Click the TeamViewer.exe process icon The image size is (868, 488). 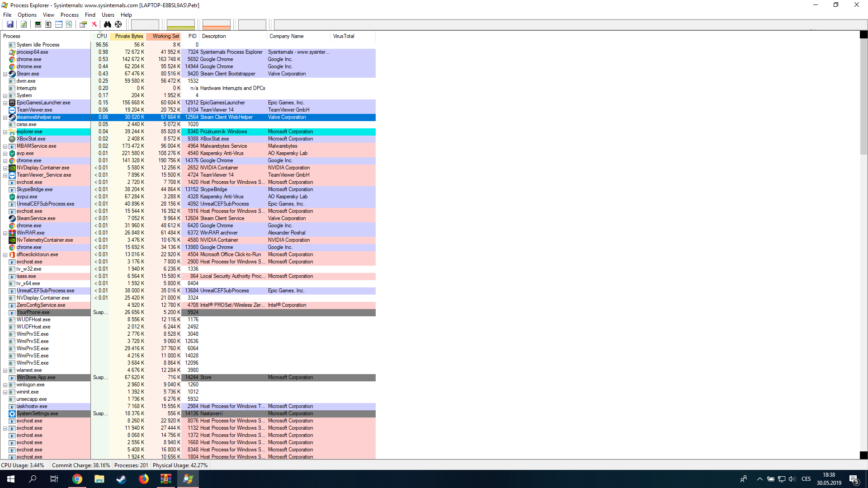pos(12,110)
